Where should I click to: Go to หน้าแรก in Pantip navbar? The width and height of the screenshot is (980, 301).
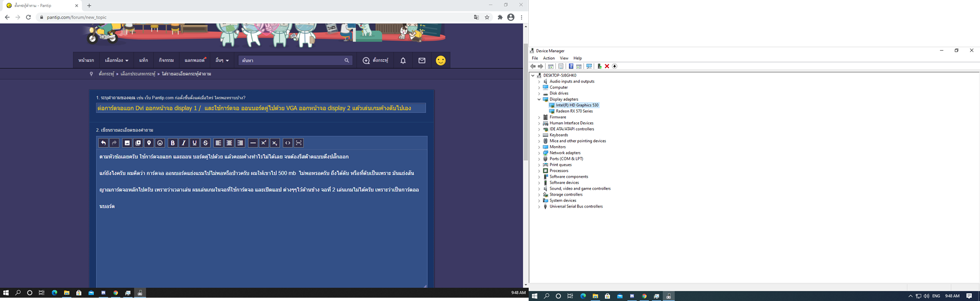[x=86, y=60]
